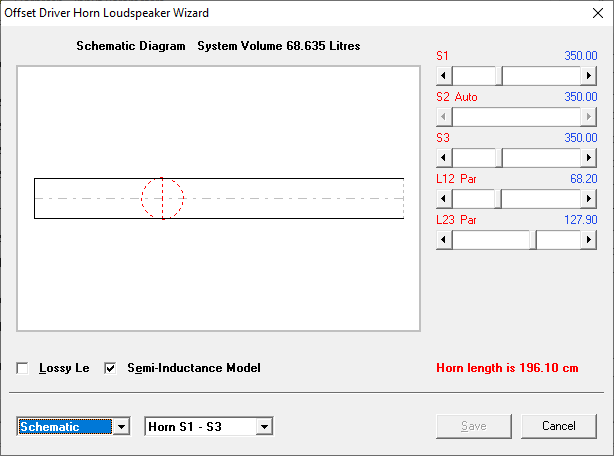The height and width of the screenshot is (456, 614).
Task: Uncheck the Semi-Inductance Model checkbox
Action: click(x=110, y=368)
